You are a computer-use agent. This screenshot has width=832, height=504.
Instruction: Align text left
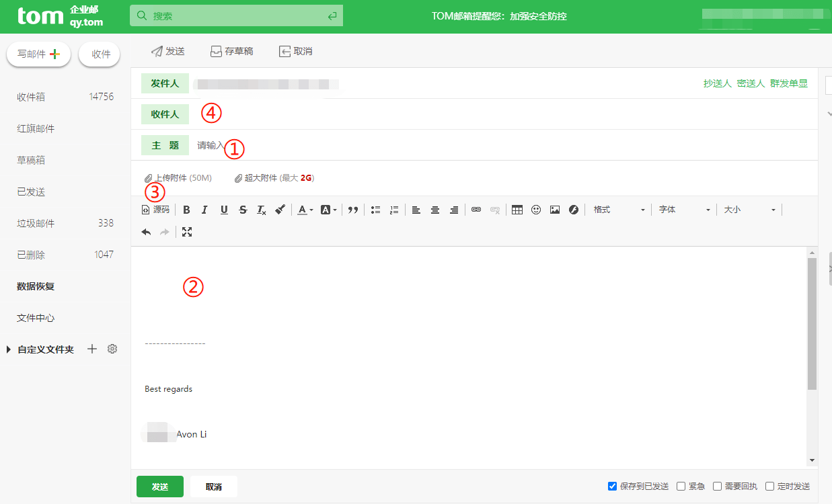416,210
